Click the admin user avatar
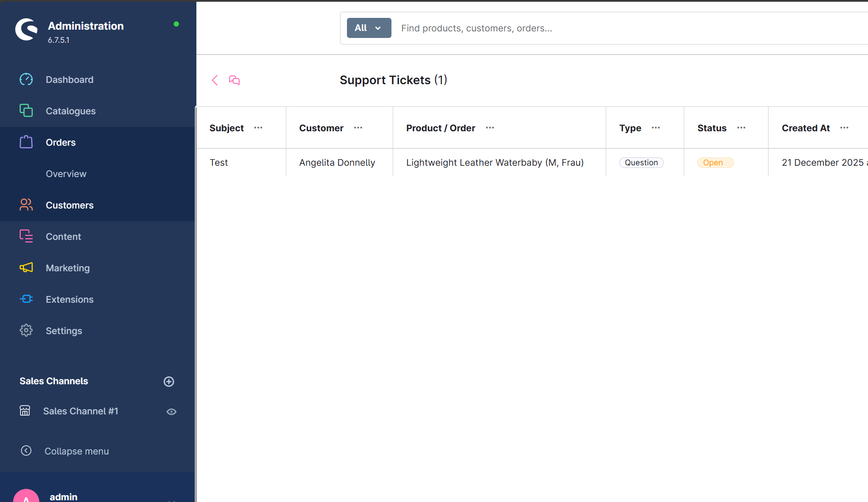This screenshot has width=868, height=502. click(x=26, y=496)
